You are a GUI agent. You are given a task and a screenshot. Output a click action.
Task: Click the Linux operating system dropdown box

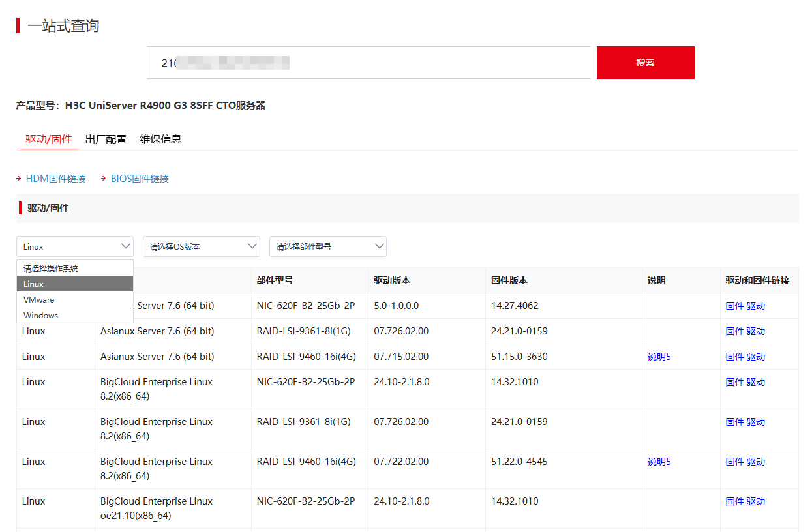coord(74,246)
